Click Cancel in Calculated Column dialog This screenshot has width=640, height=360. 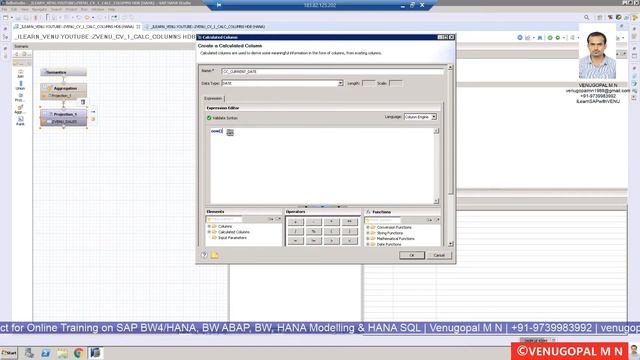(439, 255)
